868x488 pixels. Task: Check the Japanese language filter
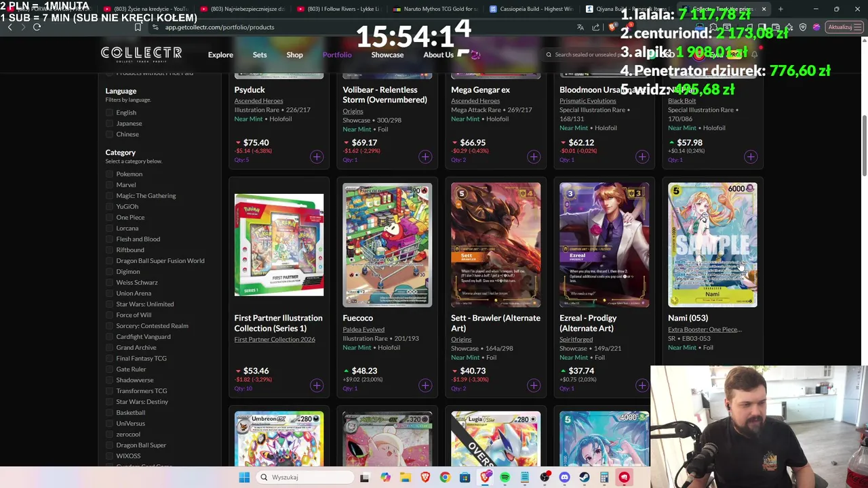coord(109,123)
